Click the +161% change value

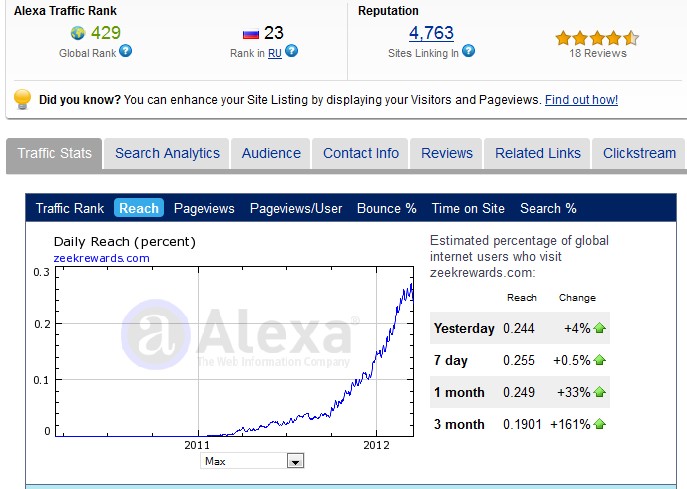(x=570, y=424)
